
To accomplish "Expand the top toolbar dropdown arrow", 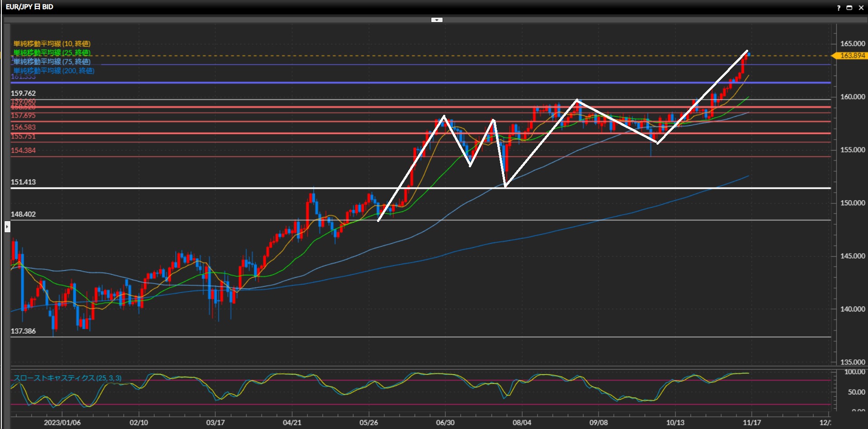I will 437,20.
